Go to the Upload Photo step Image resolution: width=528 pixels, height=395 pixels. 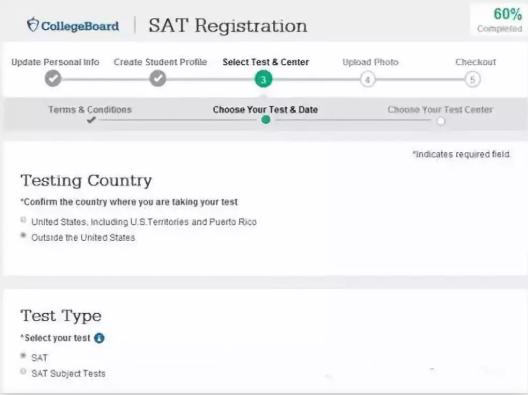point(370,62)
